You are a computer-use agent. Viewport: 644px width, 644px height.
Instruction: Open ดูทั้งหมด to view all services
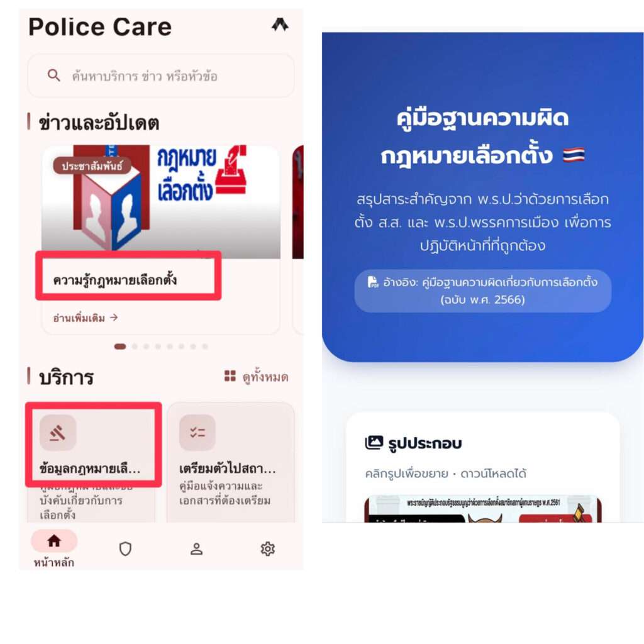point(265,377)
